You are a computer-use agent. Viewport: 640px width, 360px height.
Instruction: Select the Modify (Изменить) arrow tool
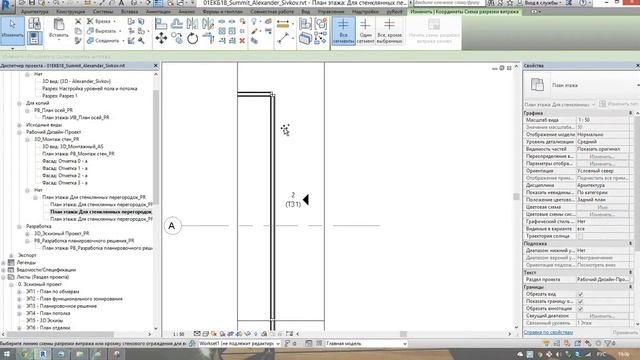pyautogui.click(x=12, y=30)
